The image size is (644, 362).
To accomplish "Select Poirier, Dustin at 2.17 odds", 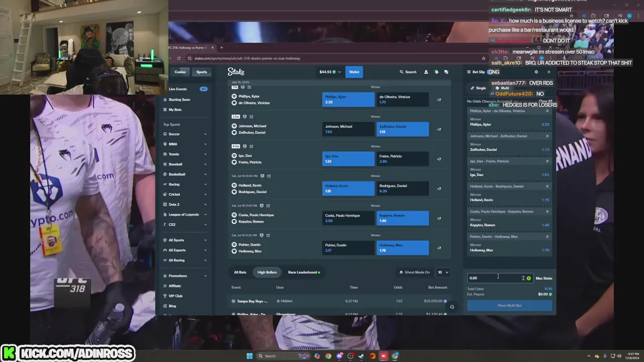I will (348, 248).
